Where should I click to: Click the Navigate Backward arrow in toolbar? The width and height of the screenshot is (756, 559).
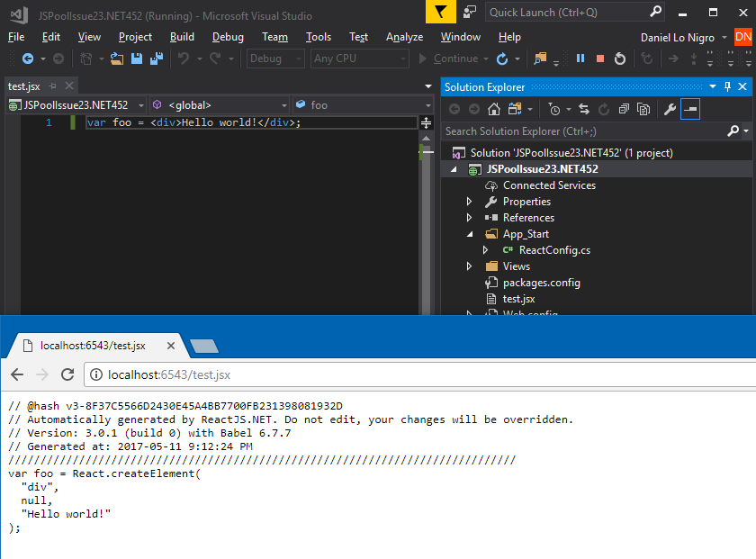(28, 59)
